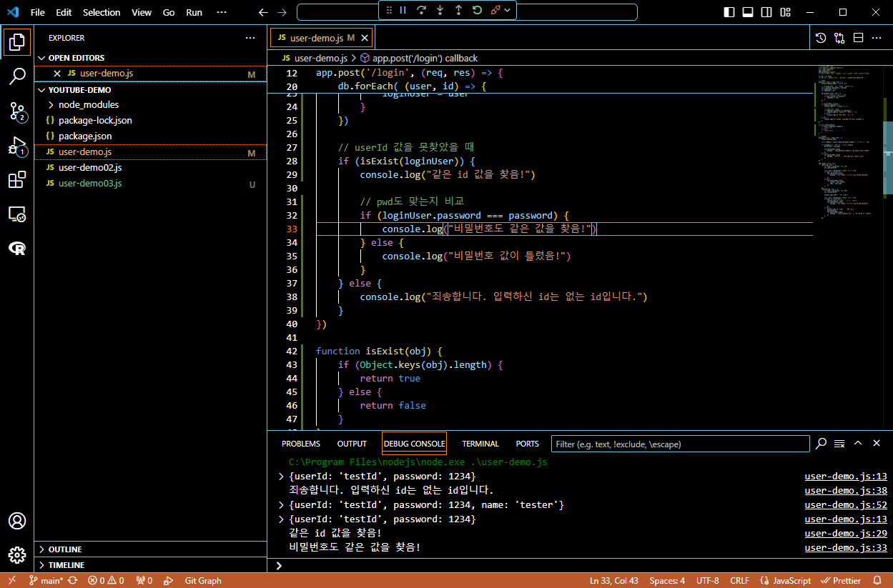Open the Accounts menu

17,521
